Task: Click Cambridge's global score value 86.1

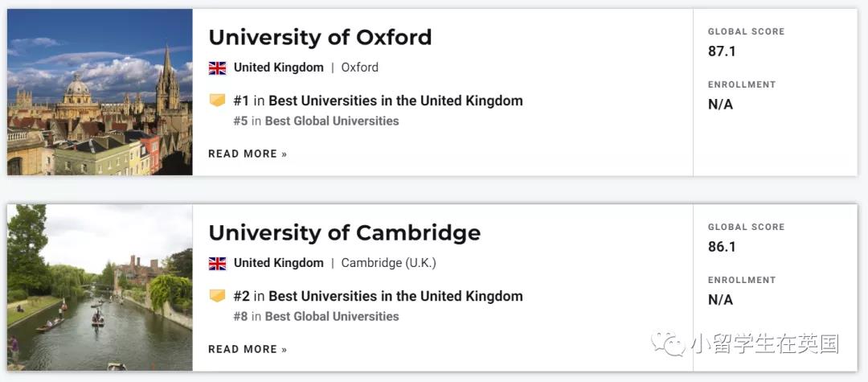Action: pyautogui.click(x=722, y=247)
